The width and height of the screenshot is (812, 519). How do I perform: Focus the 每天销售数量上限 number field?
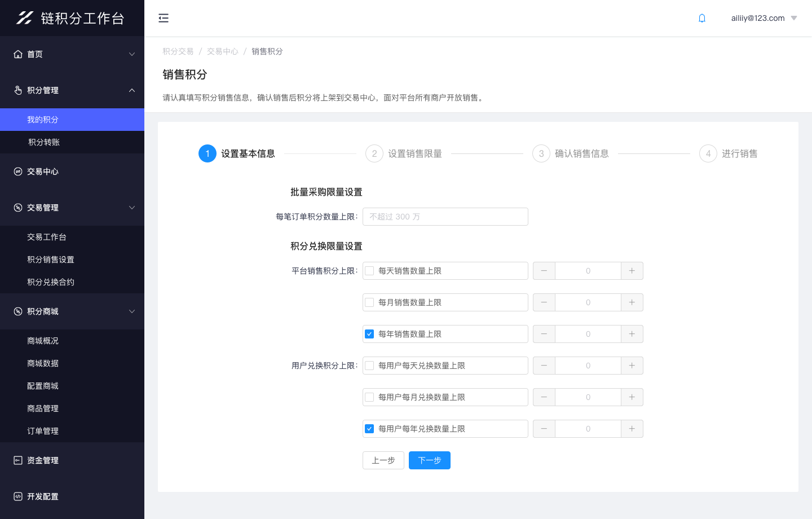point(588,271)
